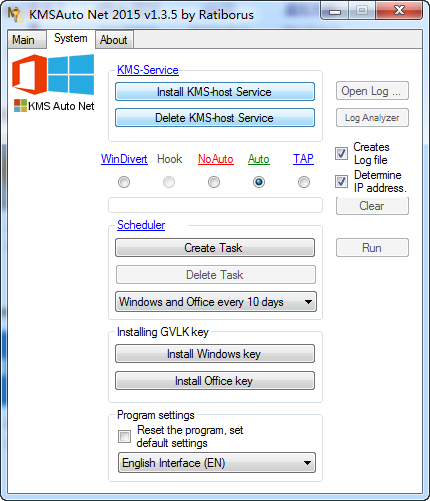Click the Hook label text
The width and height of the screenshot is (430, 501).
coord(170,159)
